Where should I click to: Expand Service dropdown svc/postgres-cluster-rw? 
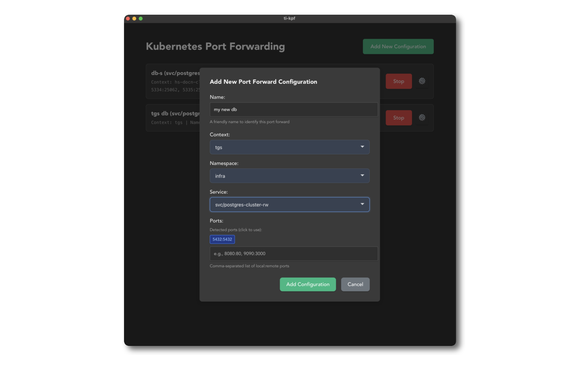tap(289, 204)
